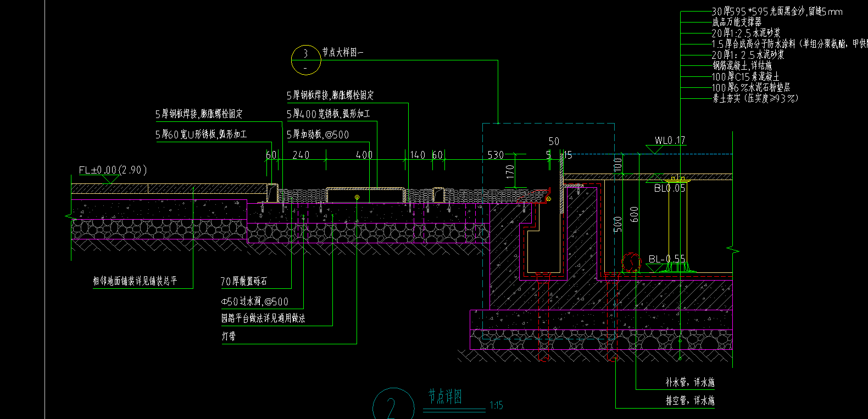Viewport: 868px width, 419px height.
Task: Select the '节点详图' drawing title
Action: tap(446, 396)
